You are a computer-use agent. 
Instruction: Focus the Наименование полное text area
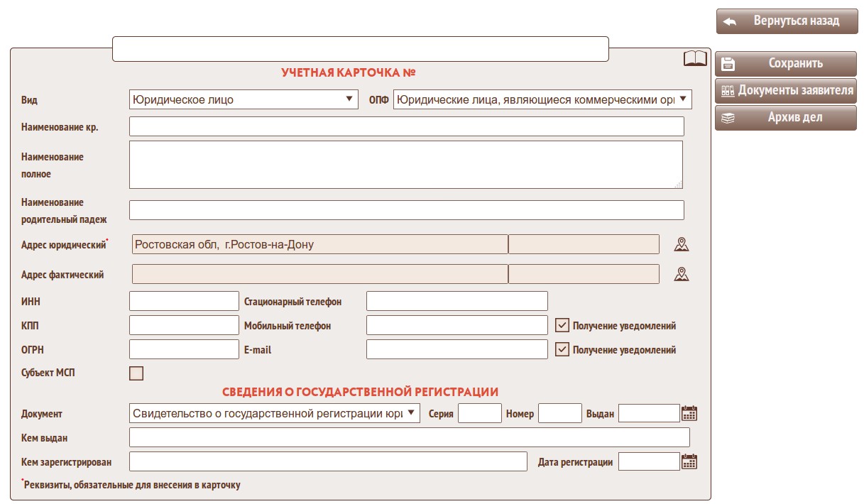tap(406, 165)
